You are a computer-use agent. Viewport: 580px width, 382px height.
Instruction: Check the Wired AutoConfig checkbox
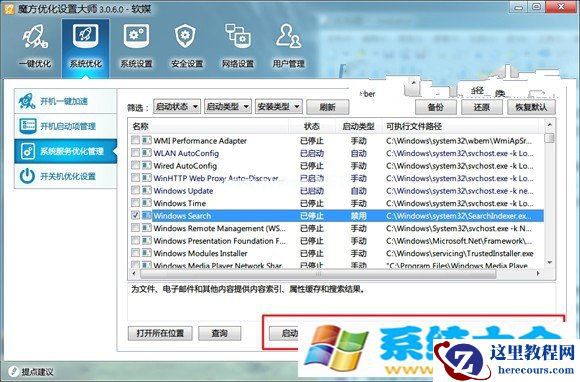tap(135, 165)
